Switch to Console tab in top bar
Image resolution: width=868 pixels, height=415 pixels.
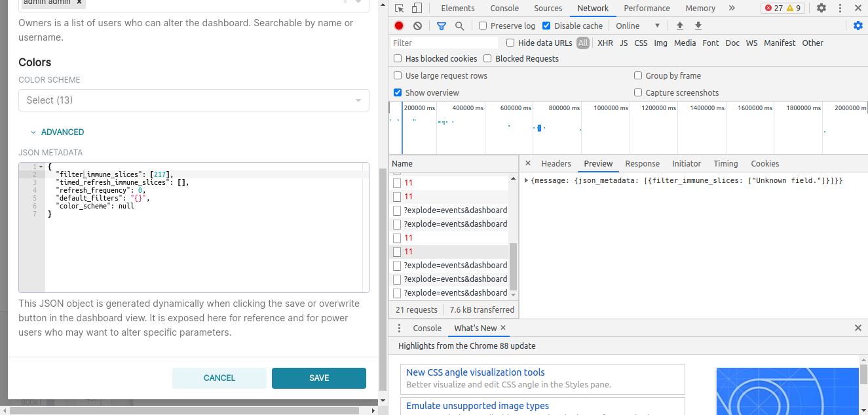pyautogui.click(x=504, y=9)
